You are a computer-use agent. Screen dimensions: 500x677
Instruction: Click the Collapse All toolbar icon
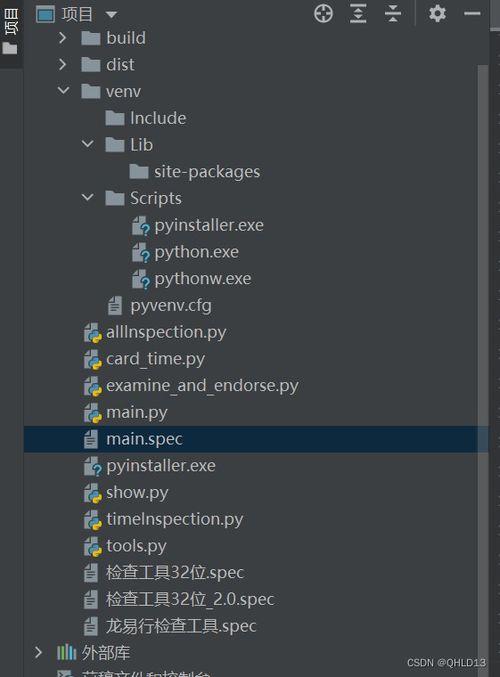pos(392,14)
